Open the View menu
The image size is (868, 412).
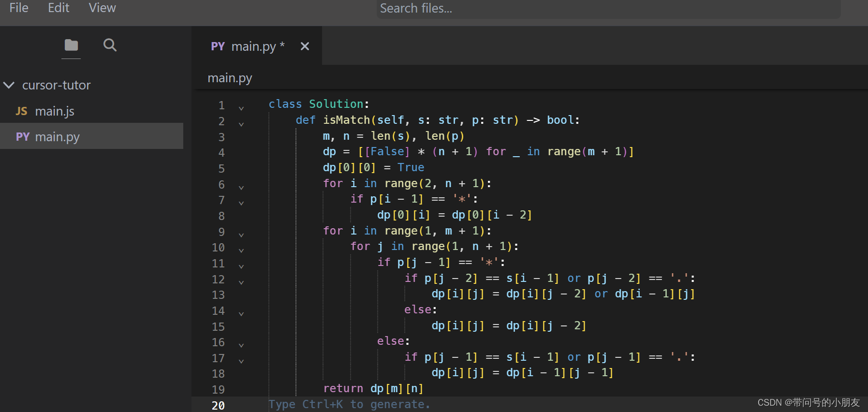pyautogui.click(x=102, y=8)
